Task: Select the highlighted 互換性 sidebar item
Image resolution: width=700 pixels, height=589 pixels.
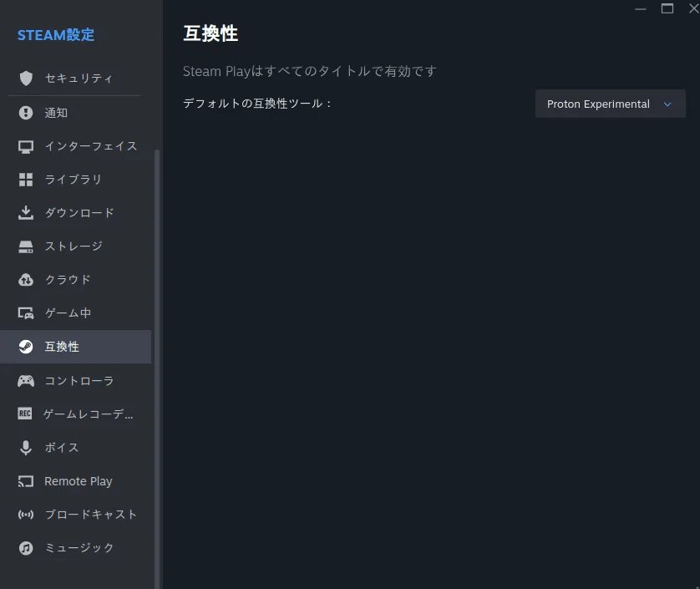Action: [x=75, y=347]
